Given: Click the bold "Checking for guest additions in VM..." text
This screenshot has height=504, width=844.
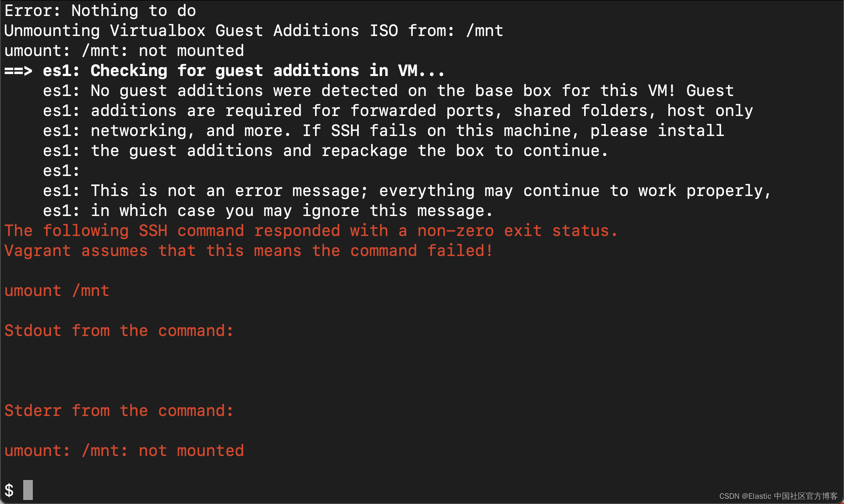Looking at the screenshot, I should pos(267,71).
